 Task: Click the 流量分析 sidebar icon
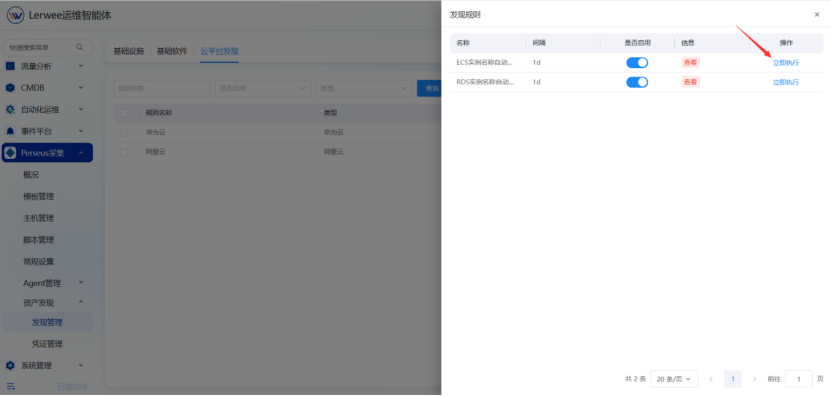[10, 66]
